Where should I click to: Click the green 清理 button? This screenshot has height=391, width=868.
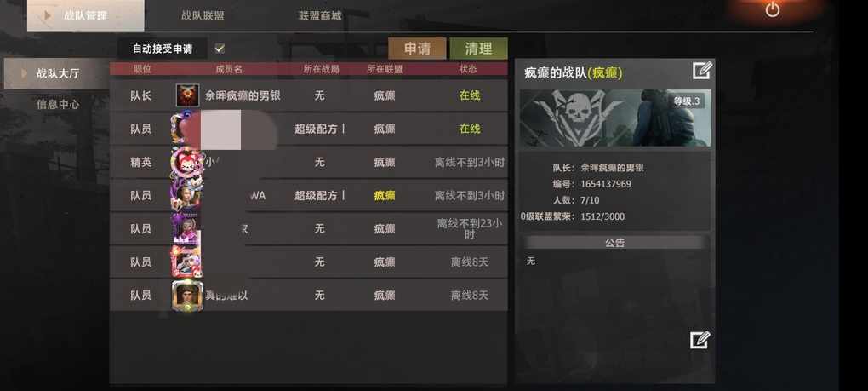[x=478, y=49]
